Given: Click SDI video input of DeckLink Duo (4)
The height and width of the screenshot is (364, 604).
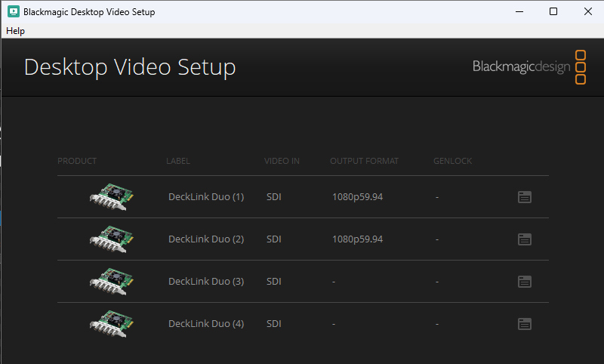Looking at the screenshot, I should tap(274, 324).
